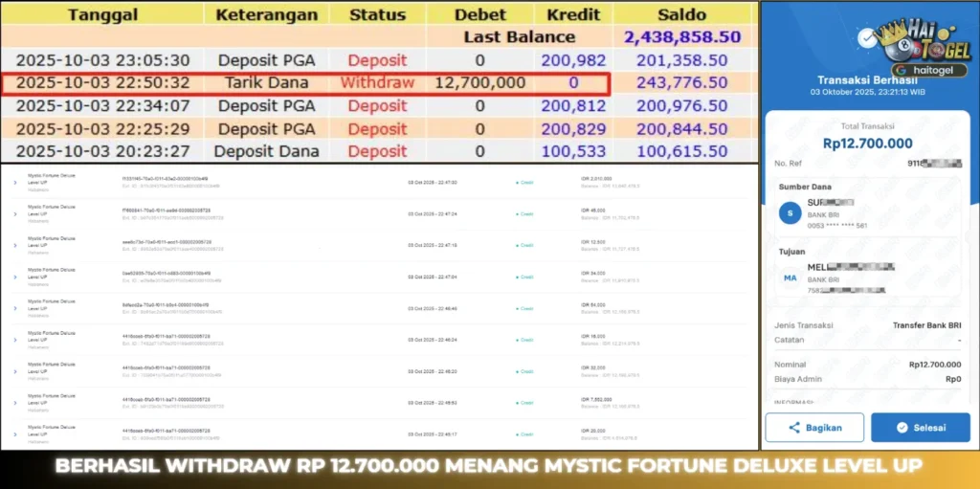Click the Tanggal column header

[103, 14]
